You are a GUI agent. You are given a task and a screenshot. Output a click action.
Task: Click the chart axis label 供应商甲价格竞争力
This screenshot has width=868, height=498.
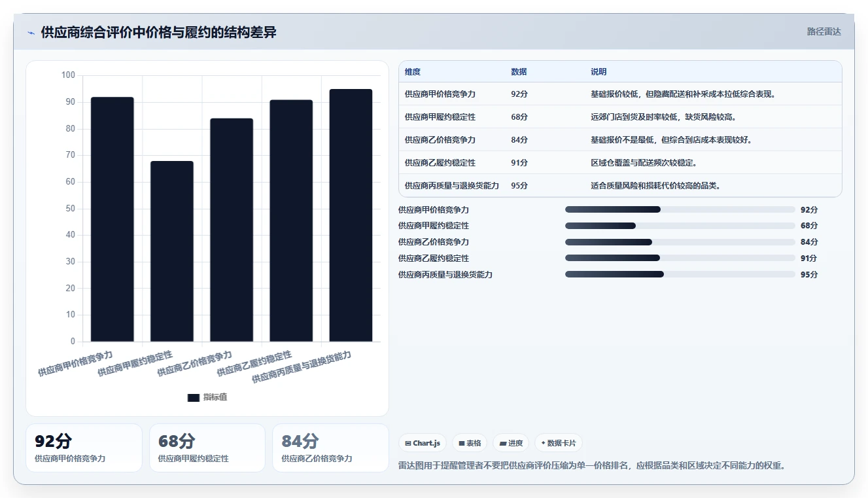(75, 363)
